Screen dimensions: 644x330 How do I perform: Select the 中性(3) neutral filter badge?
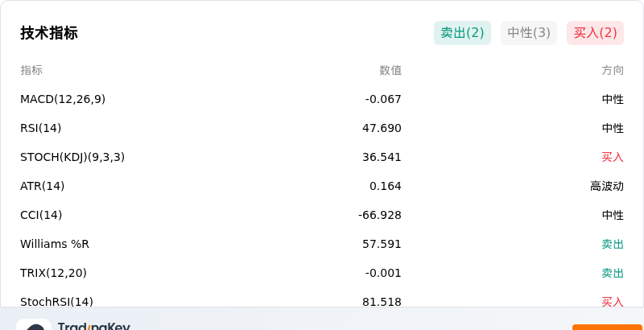[529, 33]
